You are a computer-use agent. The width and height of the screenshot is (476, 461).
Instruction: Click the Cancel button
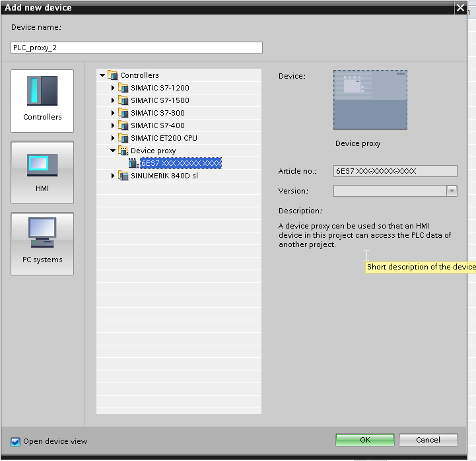[x=428, y=440]
